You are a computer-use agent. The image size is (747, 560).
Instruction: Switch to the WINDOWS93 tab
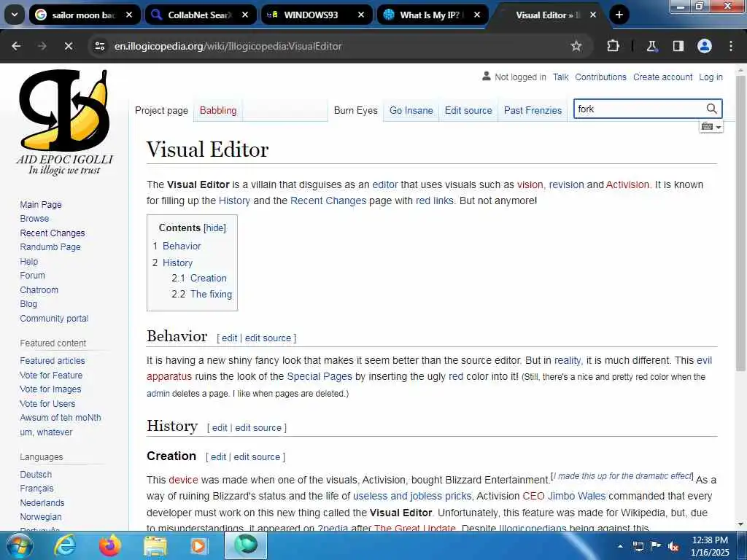pos(317,15)
